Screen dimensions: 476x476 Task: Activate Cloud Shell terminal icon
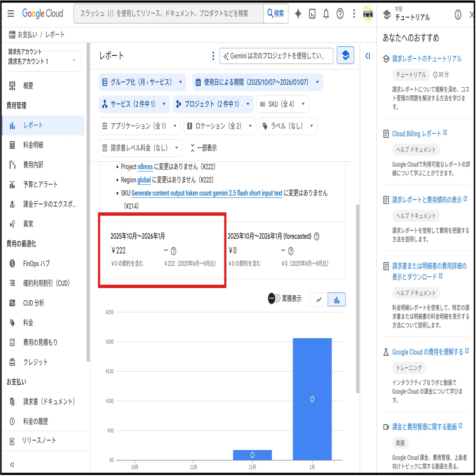[x=312, y=14]
